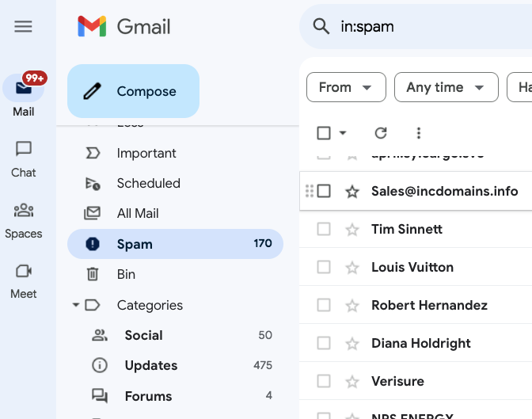532x419 pixels.
Task: Click the Updates info icon
Action: (100, 365)
